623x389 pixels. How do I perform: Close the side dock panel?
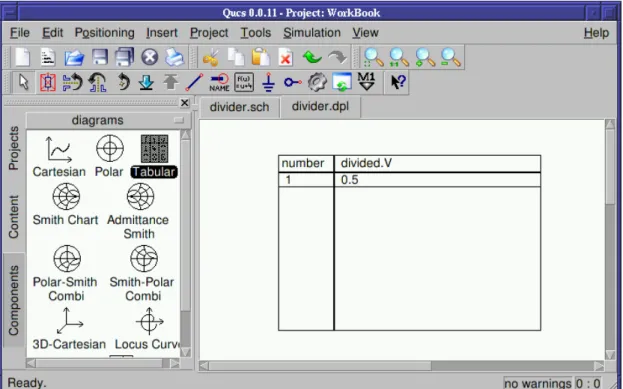(184, 103)
